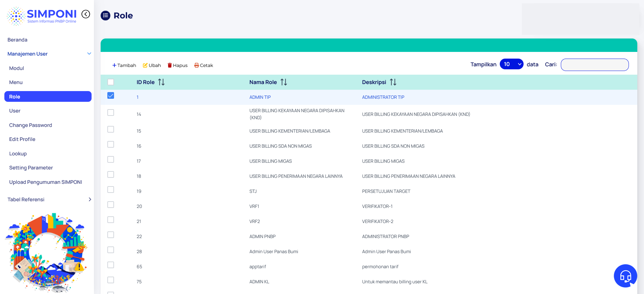Focus the Cari search input field

click(x=594, y=65)
